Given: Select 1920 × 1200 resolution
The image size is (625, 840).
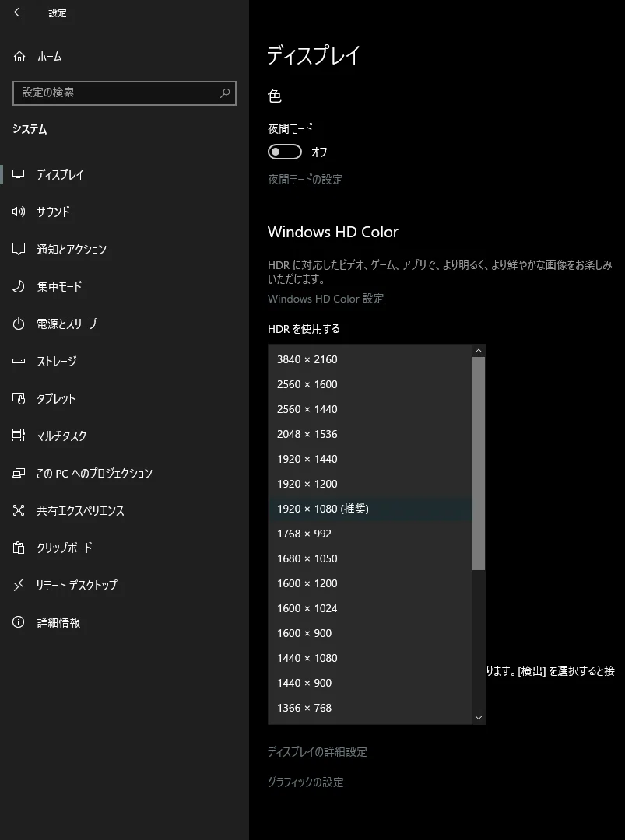Looking at the screenshot, I should [x=370, y=484].
